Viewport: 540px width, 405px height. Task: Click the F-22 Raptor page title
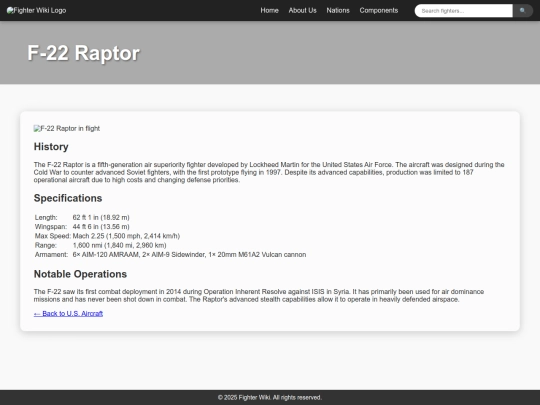(x=83, y=53)
